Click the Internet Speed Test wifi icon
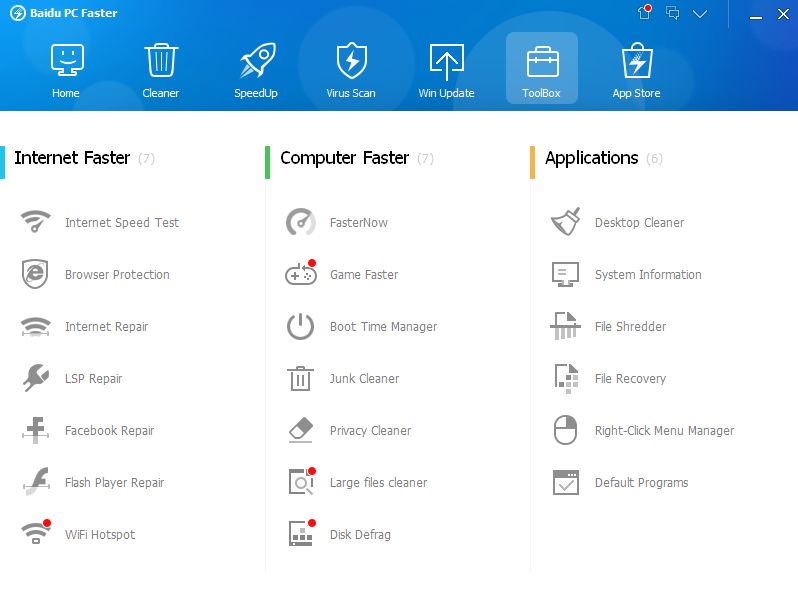Viewport: 798px width, 598px height. (x=36, y=221)
